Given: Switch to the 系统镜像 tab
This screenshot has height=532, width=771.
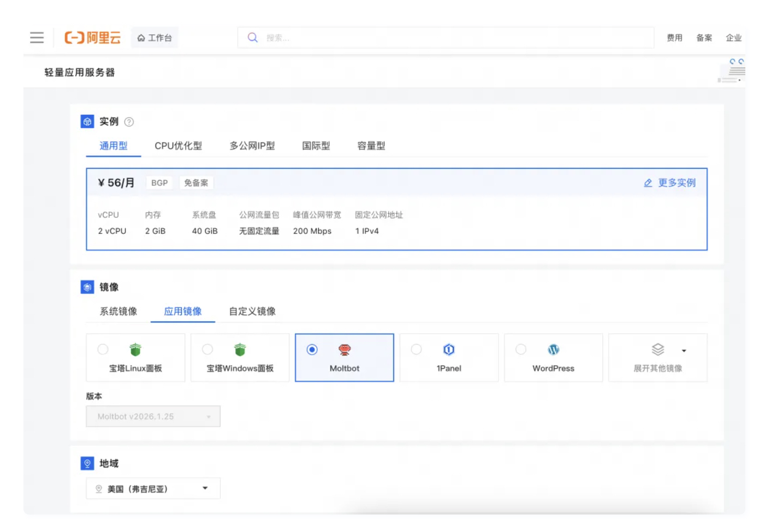Looking at the screenshot, I should [x=118, y=311].
